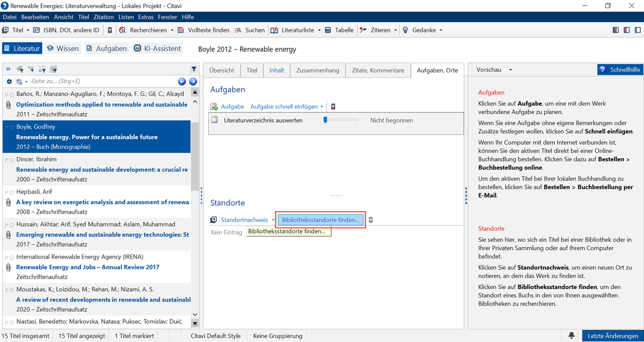Open the Zitation menu
The width and height of the screenshot is (644, 342).
pyautogui.click(x=104, y=17)
